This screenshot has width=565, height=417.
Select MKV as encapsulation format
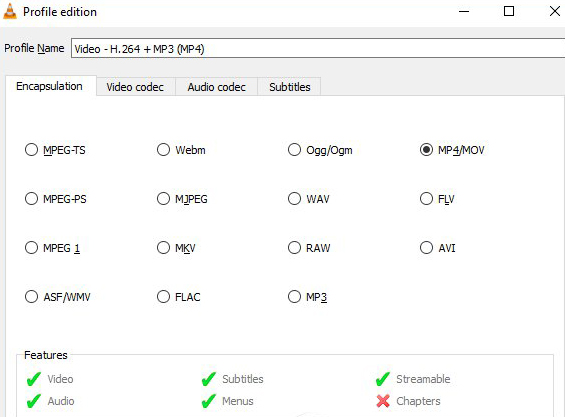click(163, 248)
